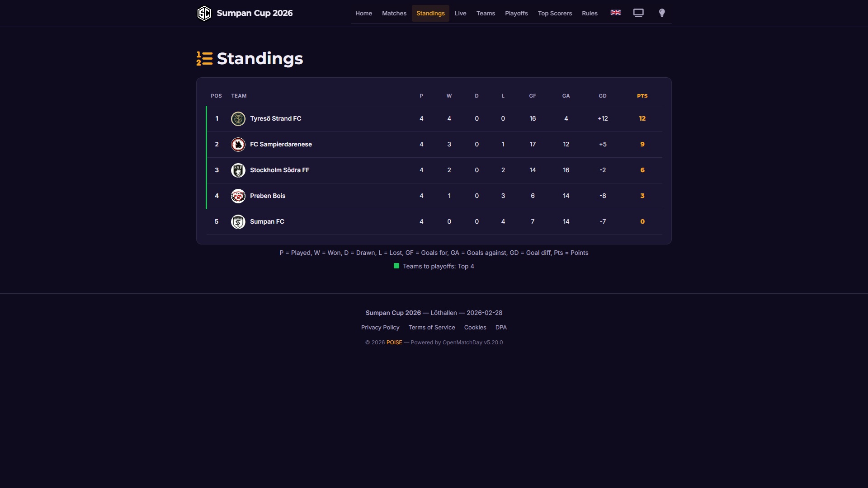Click the Preben Bois club crest

pyautogui.click(x=238, y=196)
